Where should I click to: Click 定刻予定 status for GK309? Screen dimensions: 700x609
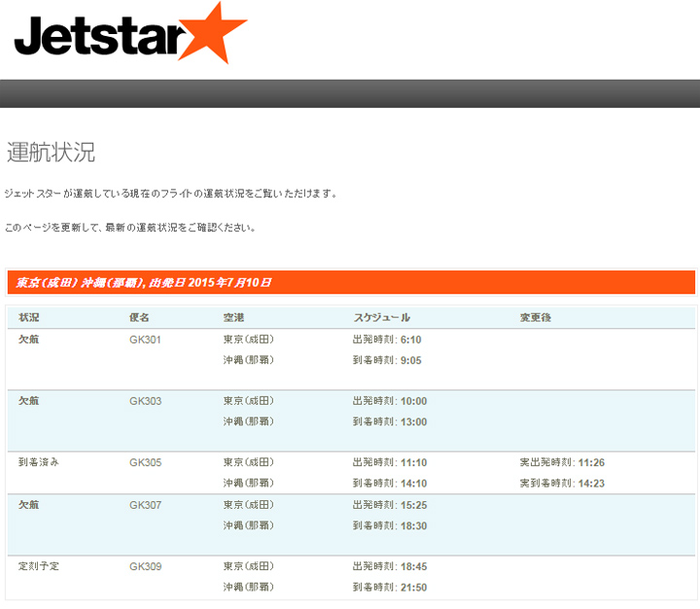[38, 566]
